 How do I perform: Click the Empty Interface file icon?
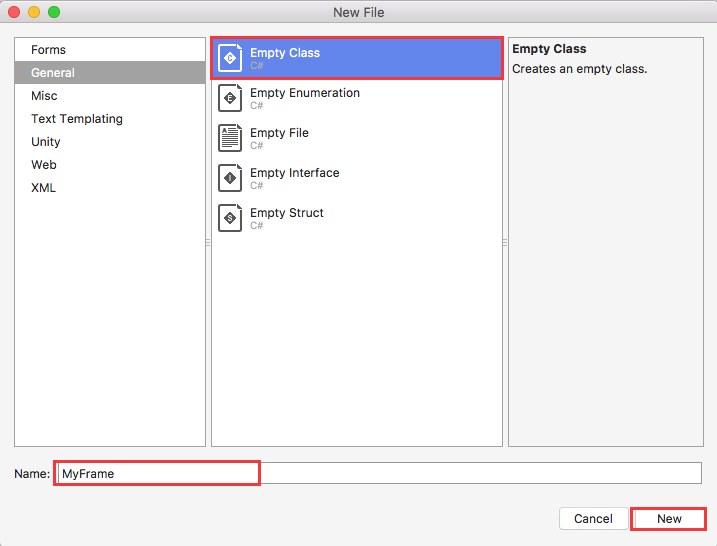[x=230, y=178]
